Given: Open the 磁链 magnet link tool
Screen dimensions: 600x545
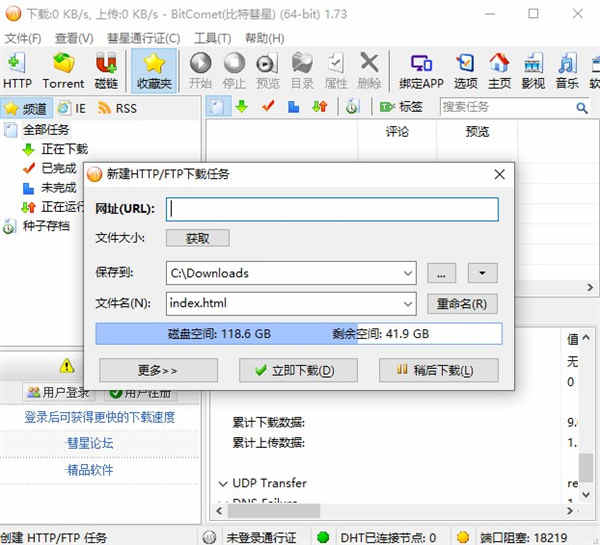Looking at the screenshot, I should click(106, 70).
